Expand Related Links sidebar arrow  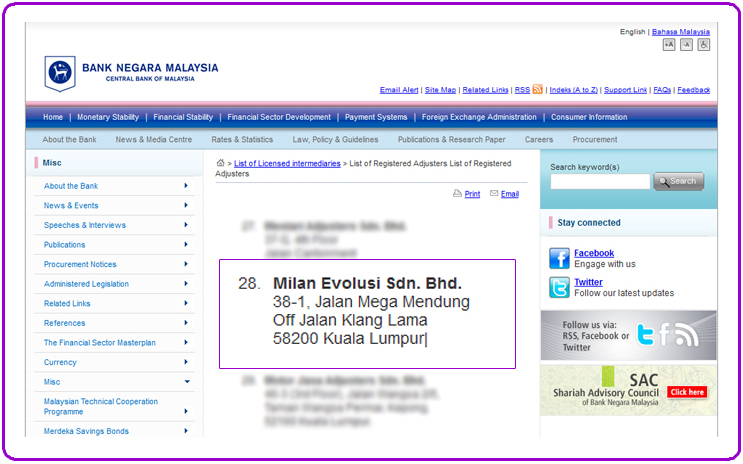pyautogui.click(x=186, y=303)
